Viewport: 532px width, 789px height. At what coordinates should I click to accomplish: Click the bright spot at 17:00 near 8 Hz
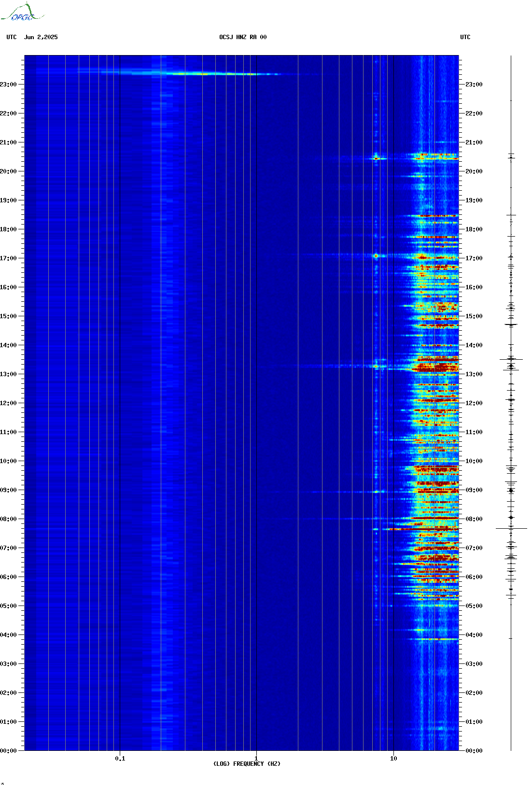376,255
